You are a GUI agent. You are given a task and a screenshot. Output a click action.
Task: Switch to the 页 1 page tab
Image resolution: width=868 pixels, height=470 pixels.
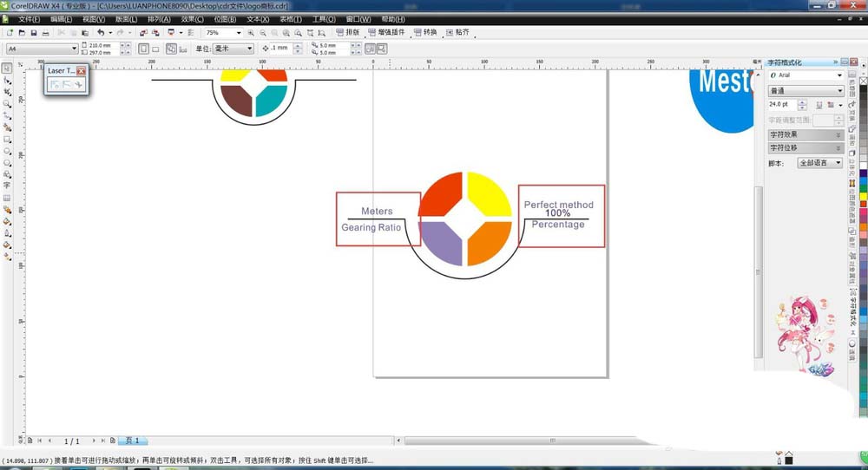click(132, 441)
